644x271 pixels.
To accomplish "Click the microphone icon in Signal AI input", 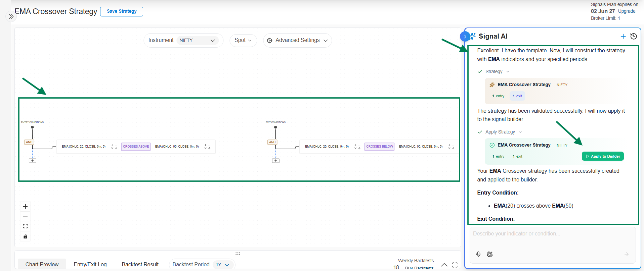I will pos(478,254).
